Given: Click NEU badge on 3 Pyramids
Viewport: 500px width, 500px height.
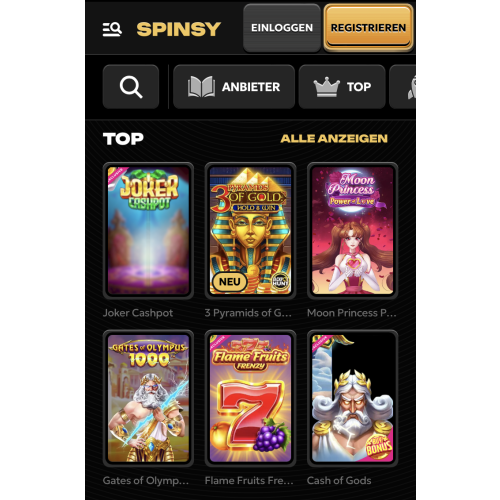Looking at the screenshot, I should tap(230, 282).
